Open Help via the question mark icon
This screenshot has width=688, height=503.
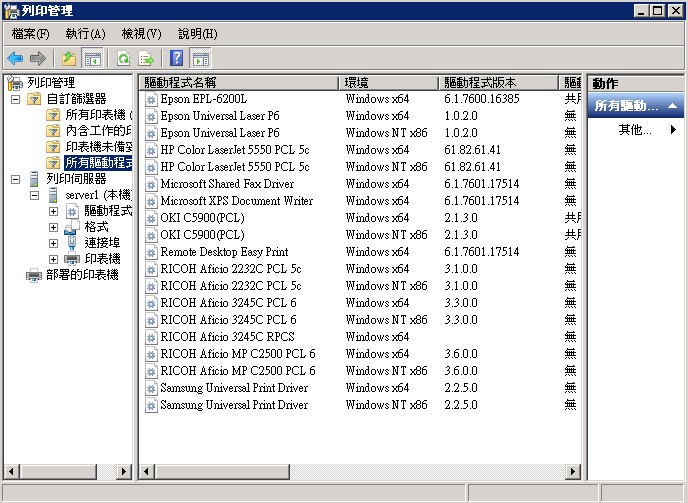coord(176,58)
